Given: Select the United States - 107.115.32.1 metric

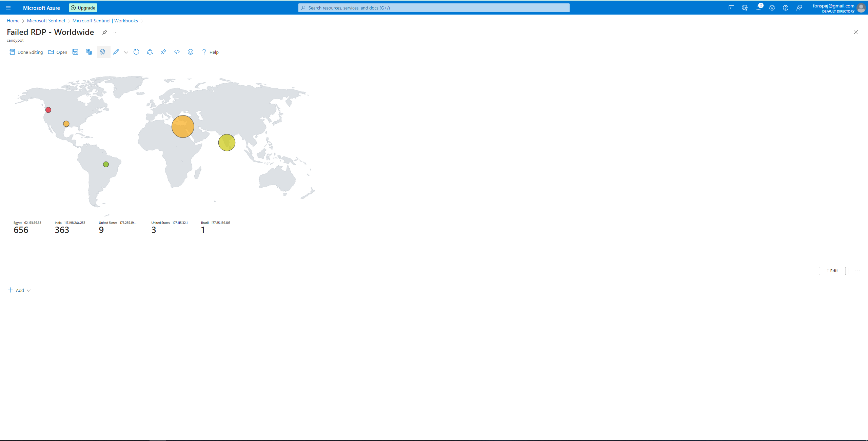Looking at the screenshot, I should coord(169,228).
